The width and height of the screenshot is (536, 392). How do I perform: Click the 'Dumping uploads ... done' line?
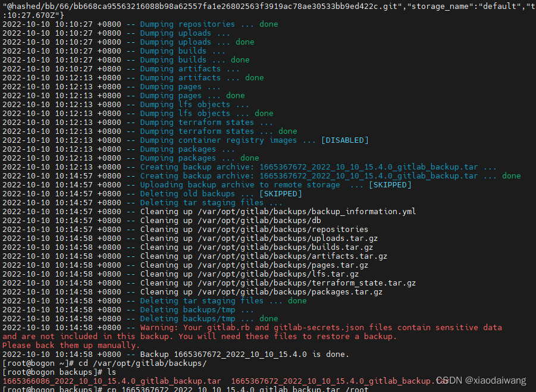[x=128, y=42]
